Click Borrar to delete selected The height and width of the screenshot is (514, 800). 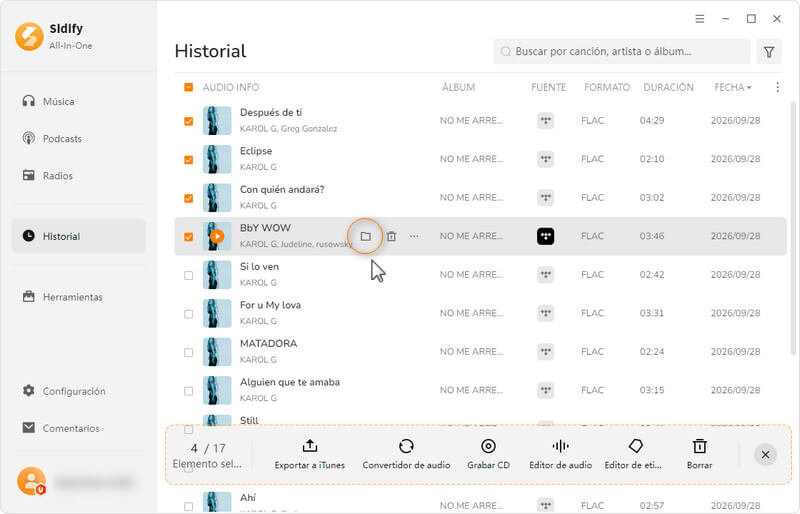[699, 454]
